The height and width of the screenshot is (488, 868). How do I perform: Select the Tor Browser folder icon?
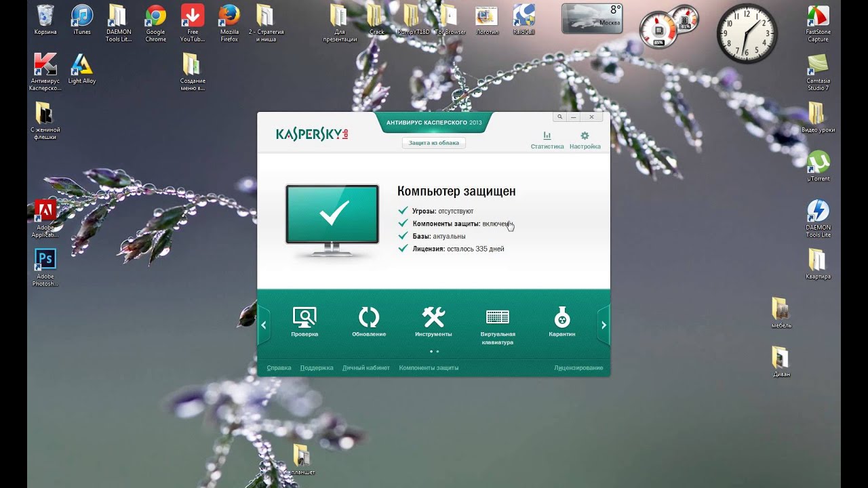point(450,20)
